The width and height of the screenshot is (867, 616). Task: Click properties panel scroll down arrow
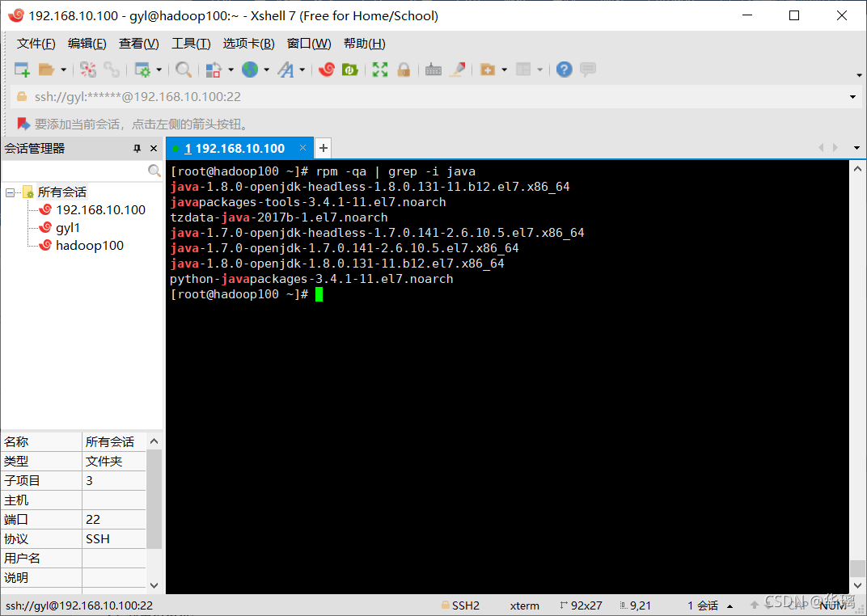[x=154, y=585]
